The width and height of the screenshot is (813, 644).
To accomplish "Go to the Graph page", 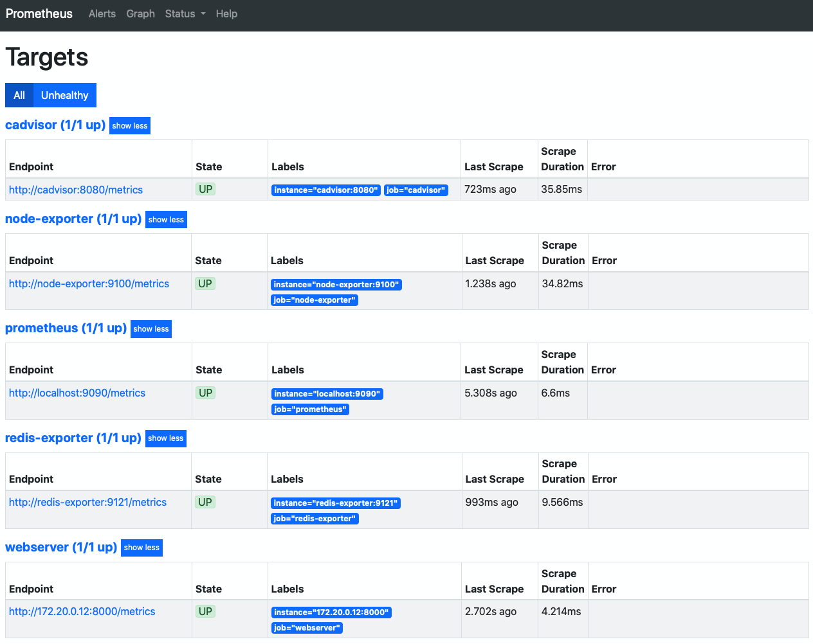I will pyautogui.click(x=140, y=13).
